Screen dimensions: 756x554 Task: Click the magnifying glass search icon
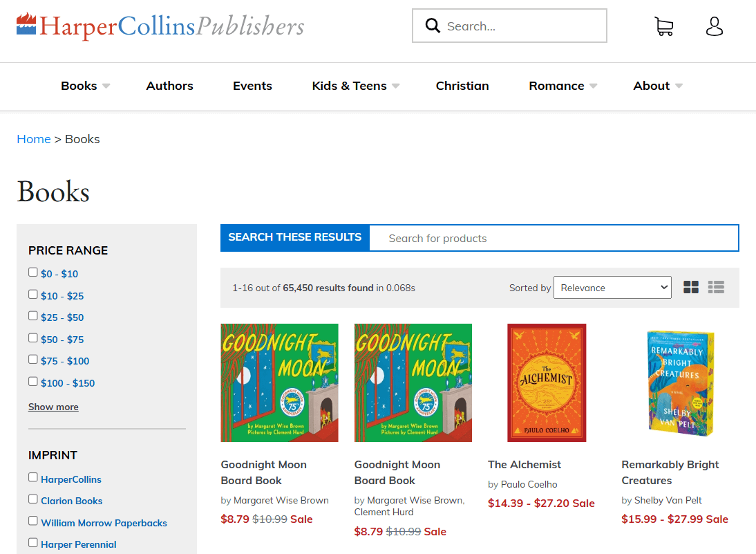click(433, 25)
